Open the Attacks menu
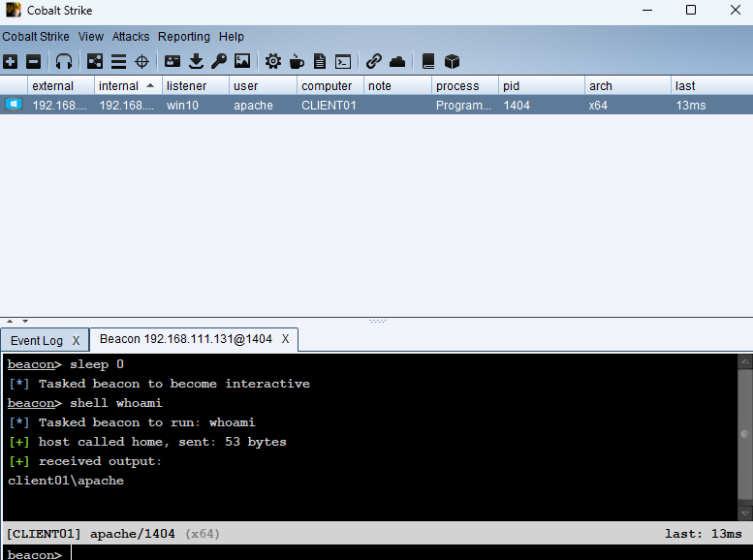Viewport: 753px width, 560px height. pos(131,37)
